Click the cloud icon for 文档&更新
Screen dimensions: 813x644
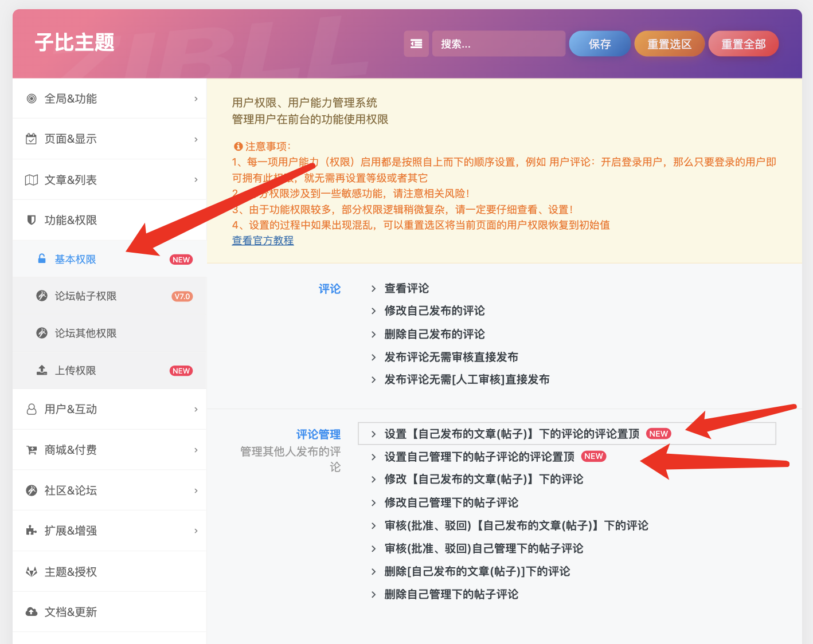pyautogui.click(x=32, y=612)
